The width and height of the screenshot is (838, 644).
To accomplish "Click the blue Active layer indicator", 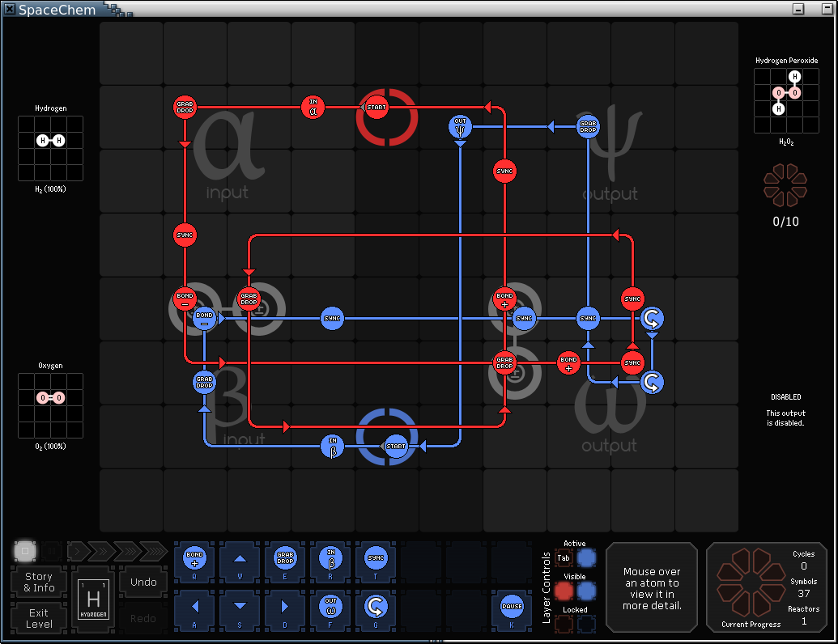I will coord(586,558).
